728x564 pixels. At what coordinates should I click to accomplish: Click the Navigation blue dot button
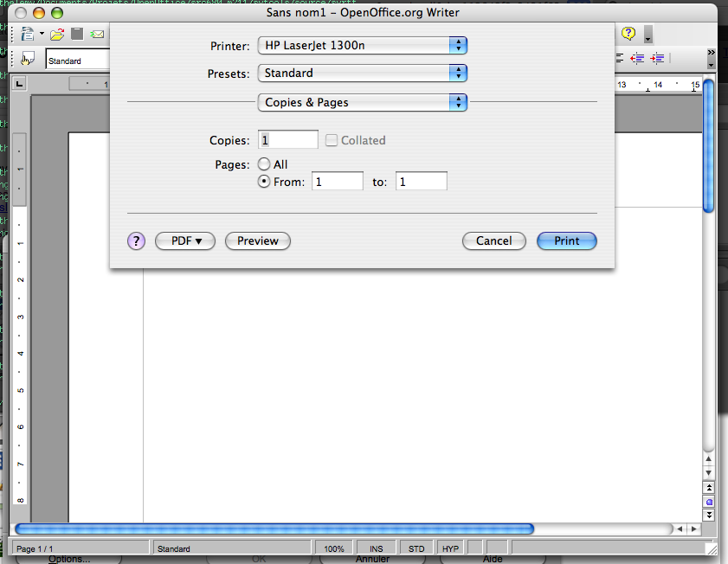pos(709,502)
